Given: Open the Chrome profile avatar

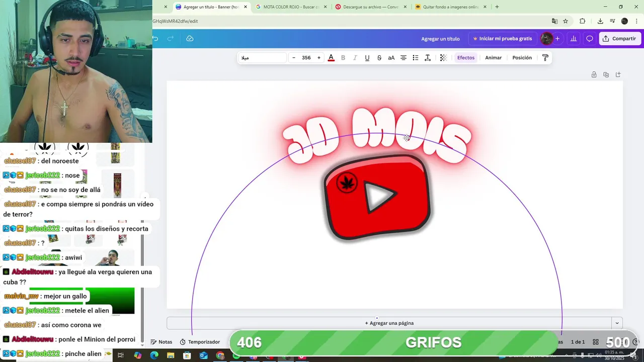Looking at the screenshot, I should (624, 21).
